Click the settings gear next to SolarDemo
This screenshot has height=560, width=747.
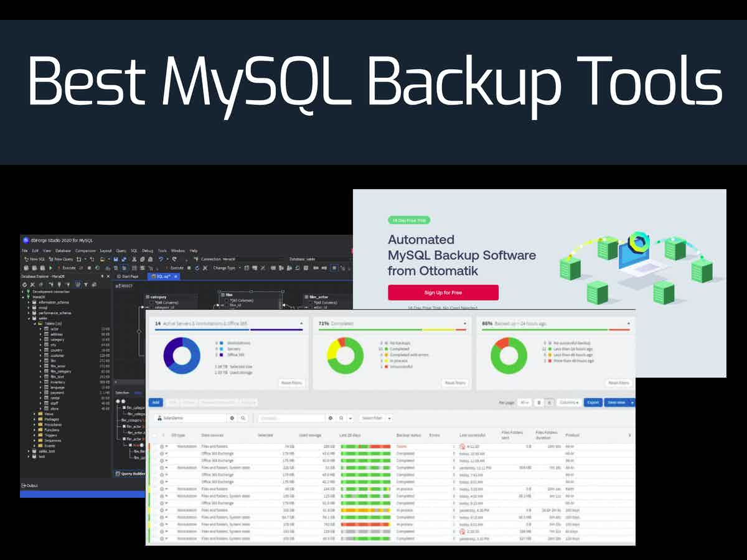[x=232, y=418]
